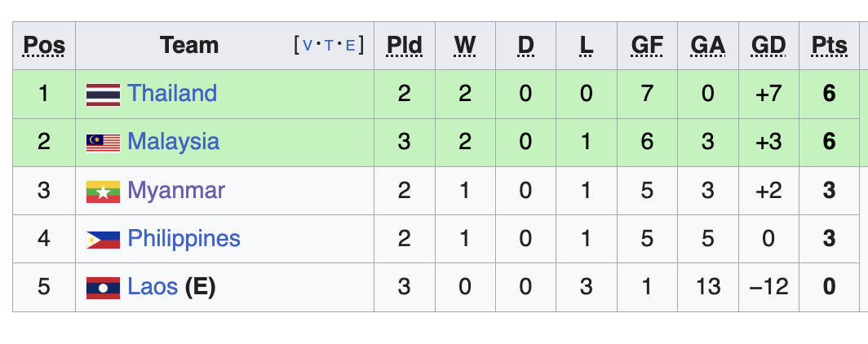Open the Thailand team link
The width and height of the screenshot is (868, 344).
tap(172, 93)
